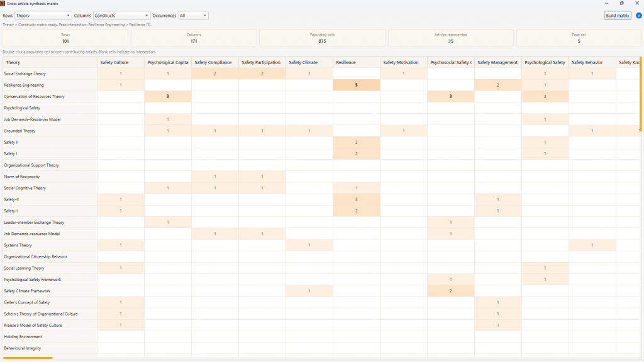
Task: Select the Social Learning Theory row
Action: tap(50, 268)
